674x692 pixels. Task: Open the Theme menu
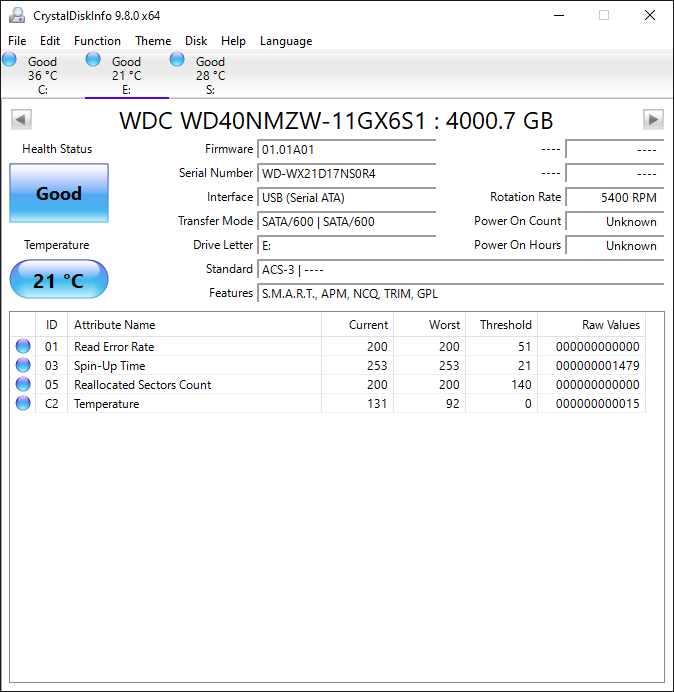153,41
